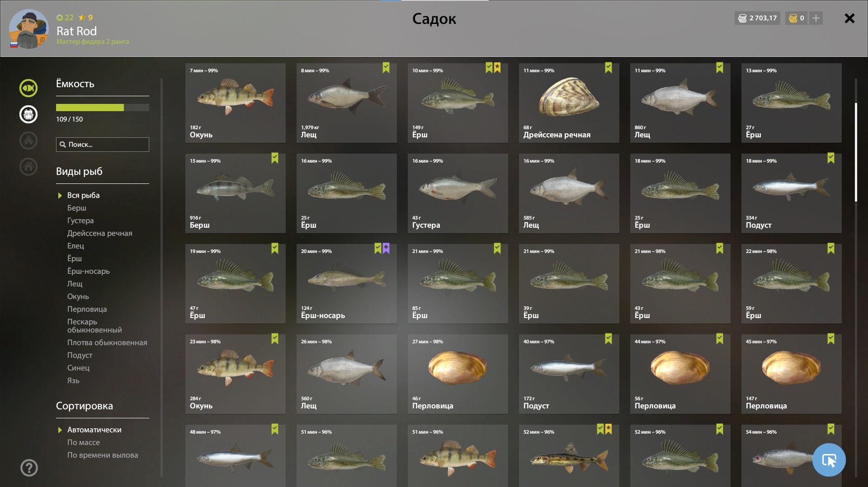Image resolution: width=868 pixels, height=487 pixels.
Task: Open the fish keepnet sidebar icon
Action: [x=28, y=88]
